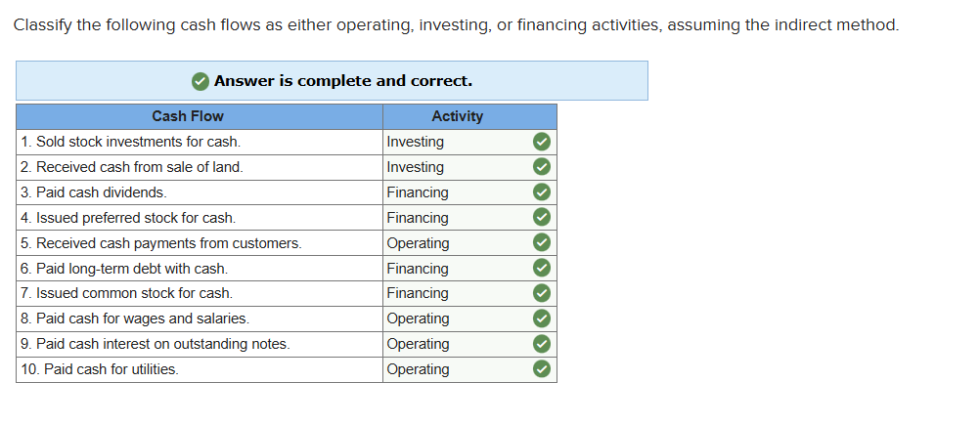The height and width of the screenshot is (425, 980).
Task: Click the green check for preferred stock row
Action: [x=542, y=218]
